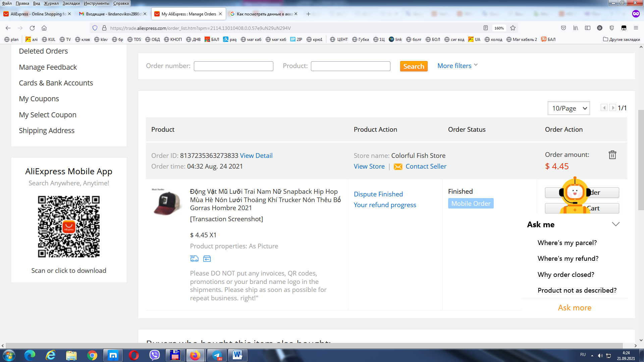
Task: Open the cap product thumbnail
Action: (x=167, y=202)
